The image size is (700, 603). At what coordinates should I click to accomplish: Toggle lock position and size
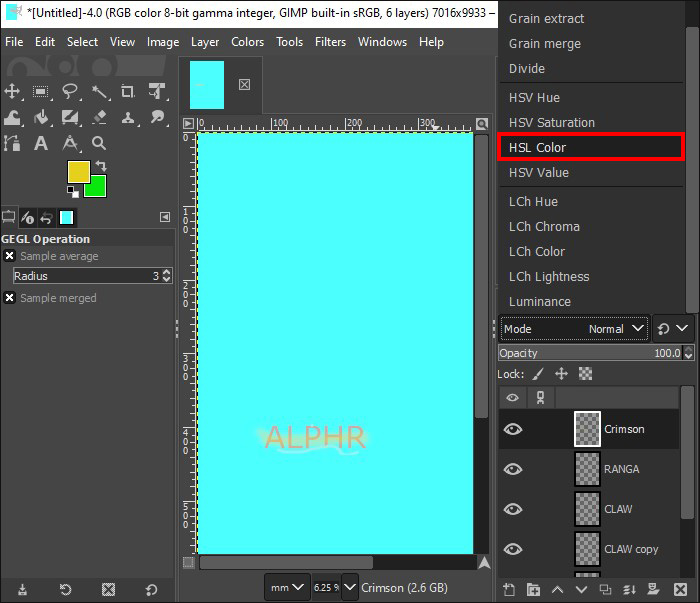(562, 374)
